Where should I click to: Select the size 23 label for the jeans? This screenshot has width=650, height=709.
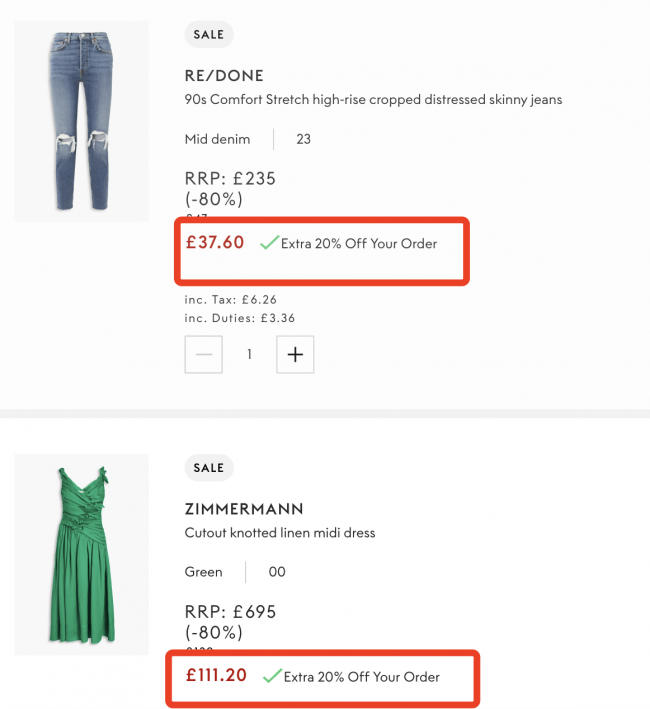click(x=303, y=139)
